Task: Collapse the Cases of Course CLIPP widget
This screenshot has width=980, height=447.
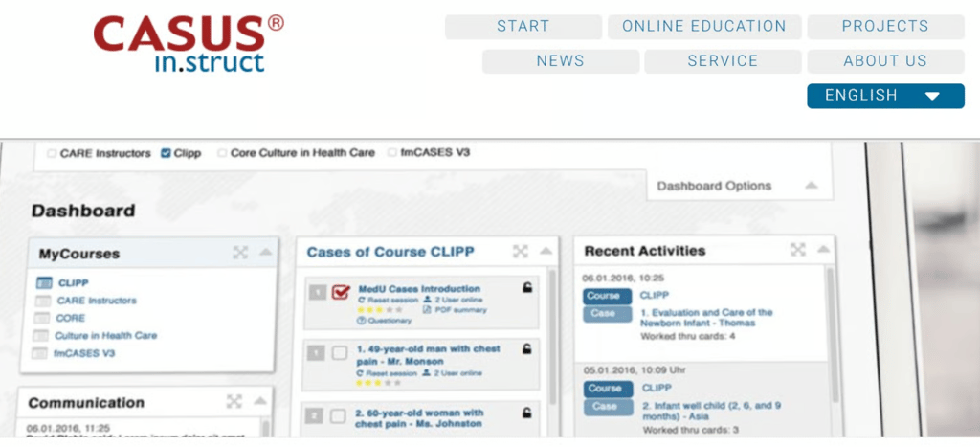Action: [x=546, y=252]
